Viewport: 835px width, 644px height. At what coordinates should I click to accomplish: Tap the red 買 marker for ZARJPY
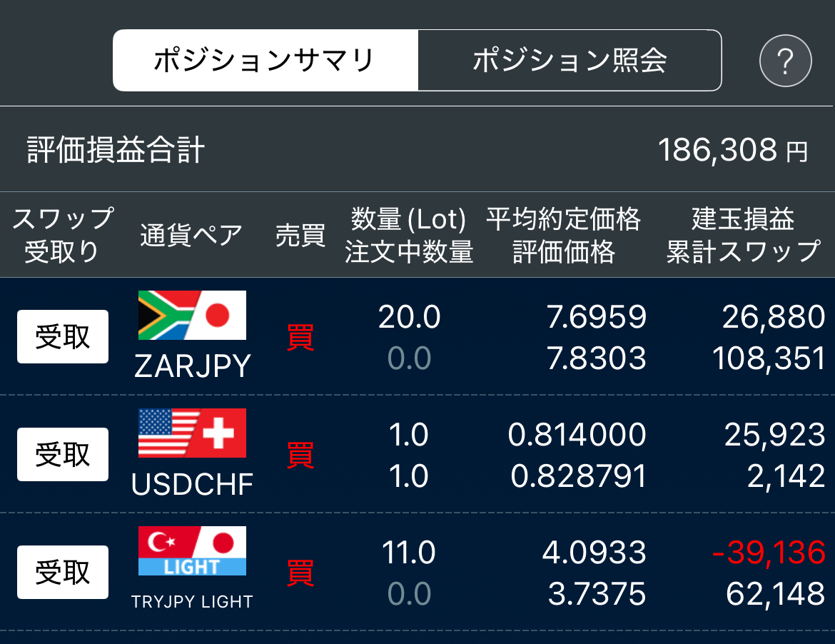click(300, 338)
